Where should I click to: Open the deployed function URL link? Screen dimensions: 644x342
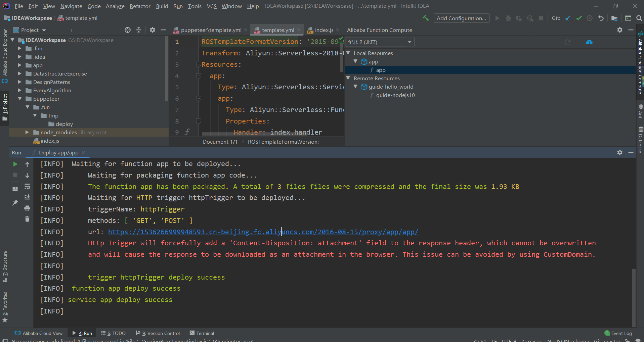coord(263,232)
